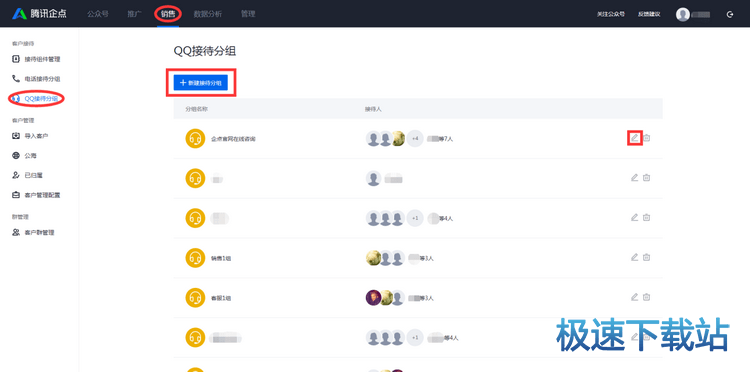The height and width of the screenshot is (372, 750).
Task: Open 导入客户 in the sidebar
Action: (x=31, y=136)
